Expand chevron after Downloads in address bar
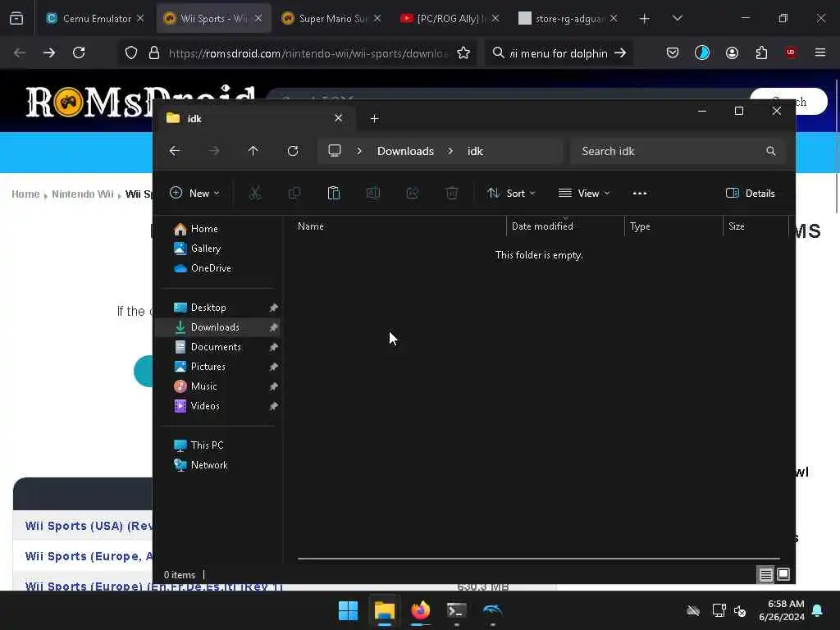Image resolution: width=840 pixels, height=630 pixels. 450,151
